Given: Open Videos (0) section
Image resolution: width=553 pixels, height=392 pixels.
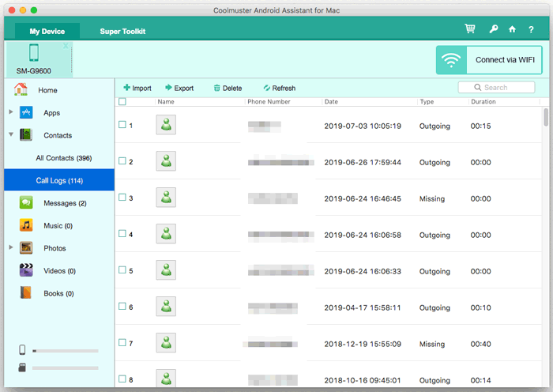Looking at the screenshot, I should point(59,271).
